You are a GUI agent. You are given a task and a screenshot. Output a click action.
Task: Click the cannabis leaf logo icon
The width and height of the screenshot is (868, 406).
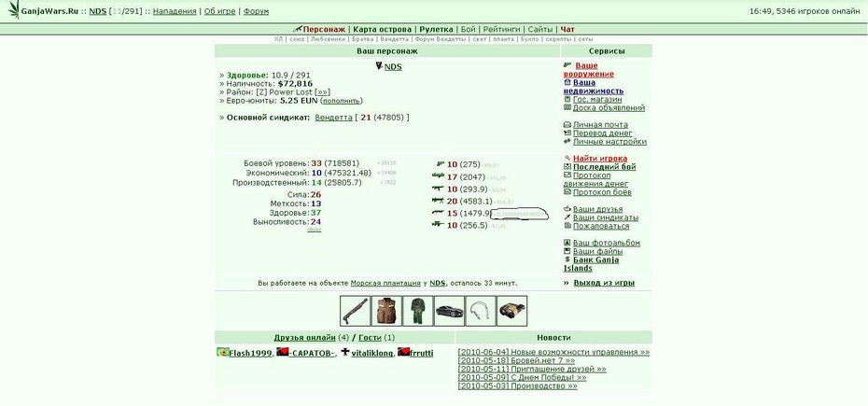tap(14, 9)
